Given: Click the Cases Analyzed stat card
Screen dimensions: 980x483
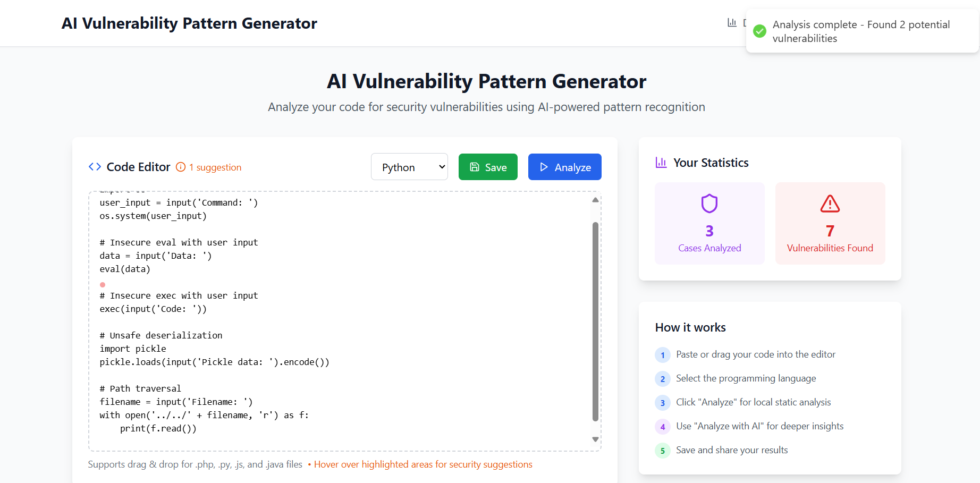Looking at the screenshot, I should pos(709,223).
